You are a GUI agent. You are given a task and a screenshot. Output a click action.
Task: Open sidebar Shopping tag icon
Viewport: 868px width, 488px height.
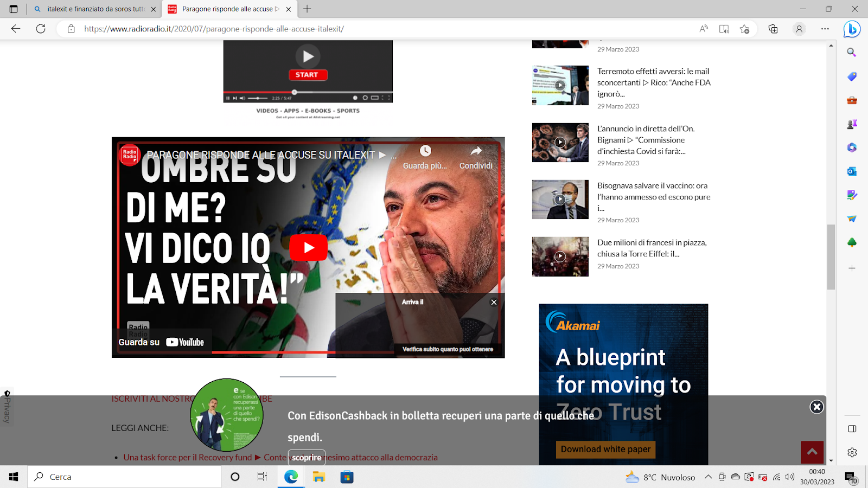(852, 76)
